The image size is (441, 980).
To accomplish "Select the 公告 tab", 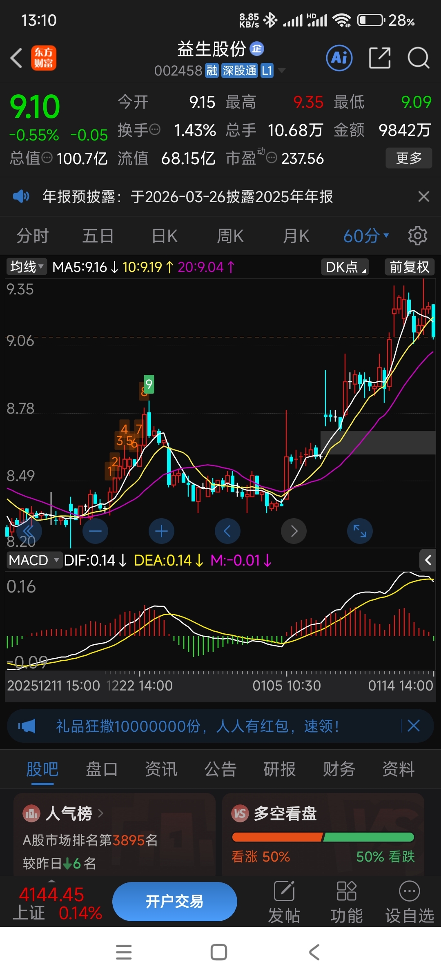I will pyautogui.click(x=220, y=769).
